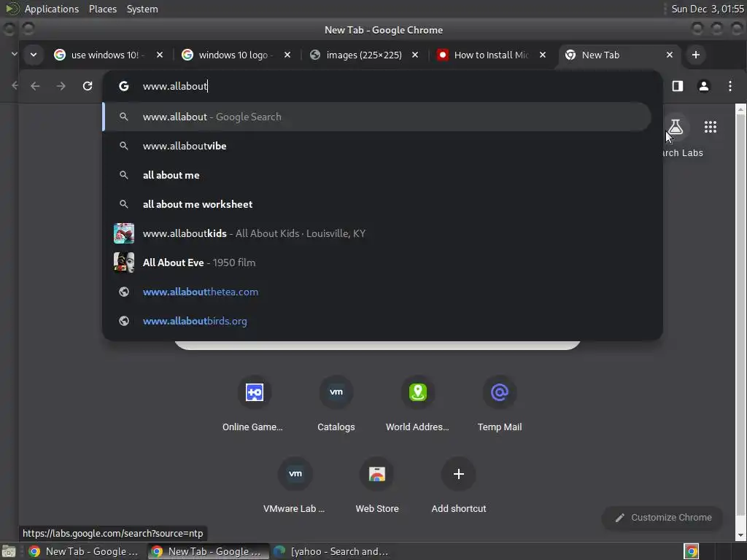Switch to 'yahoo - Search and...' taskbar window

click(x=330, y=551)
